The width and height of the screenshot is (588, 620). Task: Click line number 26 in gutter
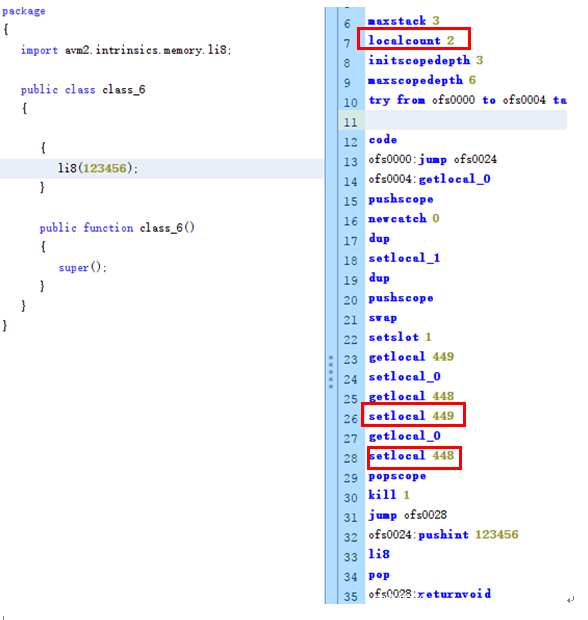[350, 419]
